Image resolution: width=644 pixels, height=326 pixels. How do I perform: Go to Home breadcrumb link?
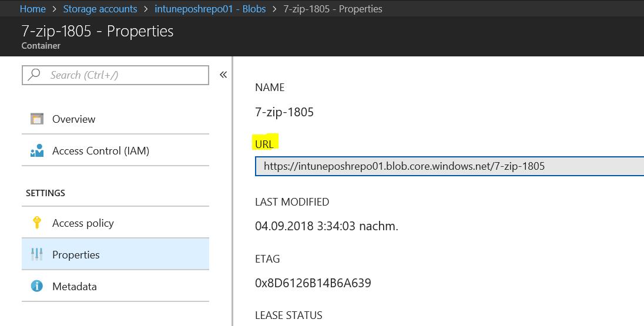[x=33, y=9]
